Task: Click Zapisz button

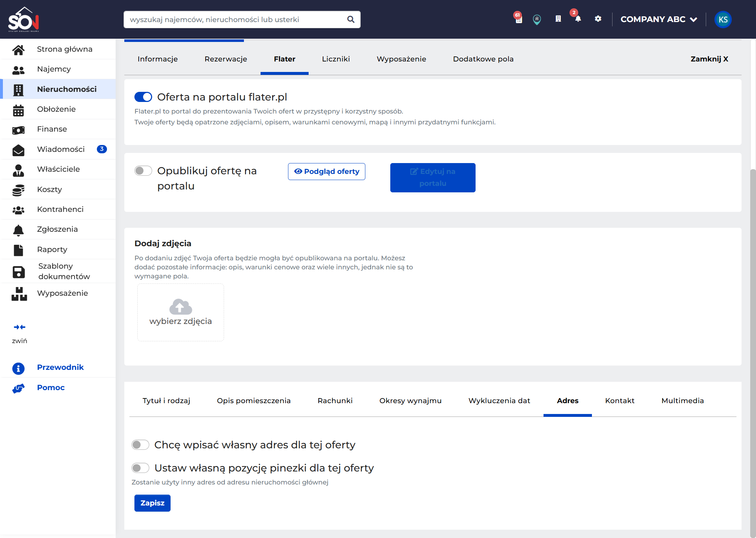Action: [x=153, y=503]
